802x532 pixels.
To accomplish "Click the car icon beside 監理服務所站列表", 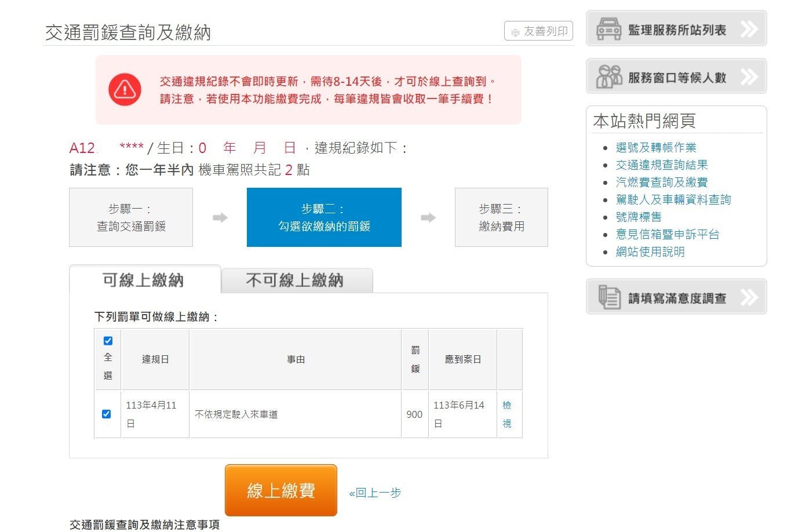I will pyautogui.click(x=608, y=28).
